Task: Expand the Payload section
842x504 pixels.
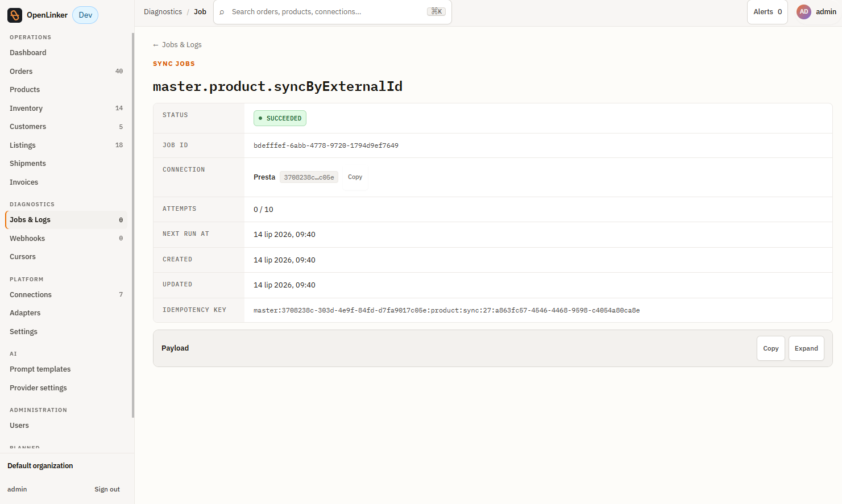Action: (806, 348)
